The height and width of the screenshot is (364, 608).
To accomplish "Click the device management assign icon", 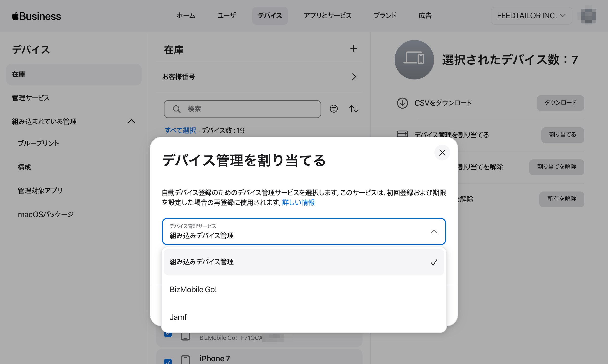I will 402,134.
